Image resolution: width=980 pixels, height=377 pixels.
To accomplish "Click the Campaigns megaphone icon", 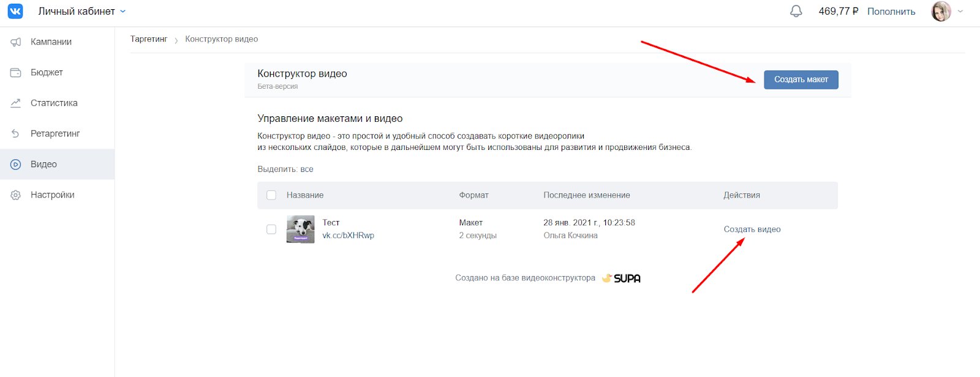I will point(16,42).
